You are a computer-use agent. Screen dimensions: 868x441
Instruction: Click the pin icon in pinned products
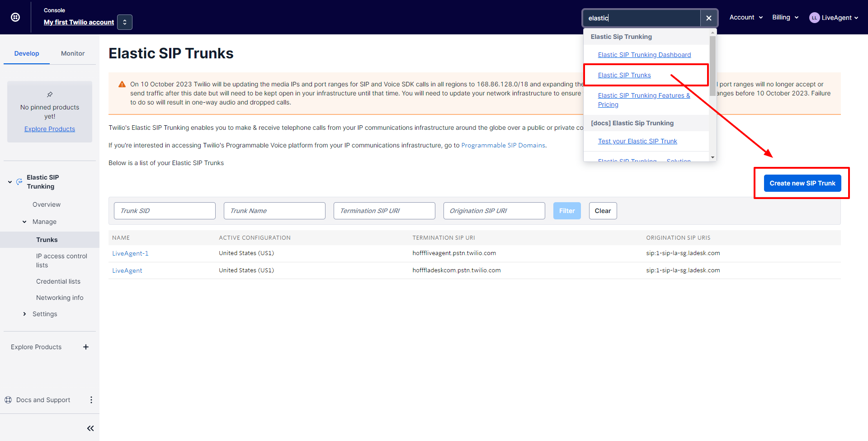[x=50, y=95]
